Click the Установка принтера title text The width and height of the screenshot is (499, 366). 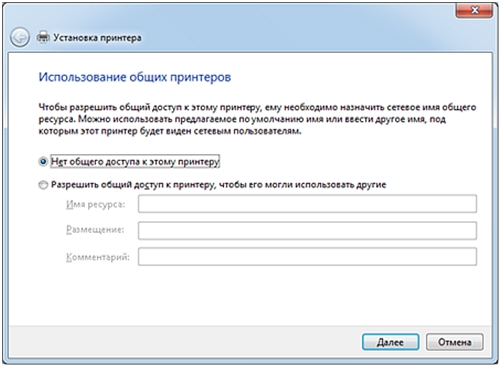pyautogui.click(x=97, y=38)
